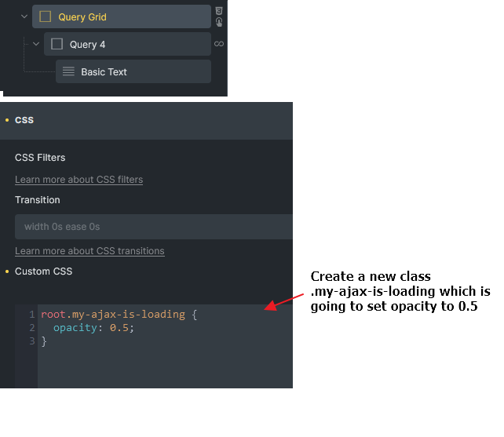This screenshot has height=437, width=504.
Task: Click the CSS Filters control label
Action: point(40,158)
